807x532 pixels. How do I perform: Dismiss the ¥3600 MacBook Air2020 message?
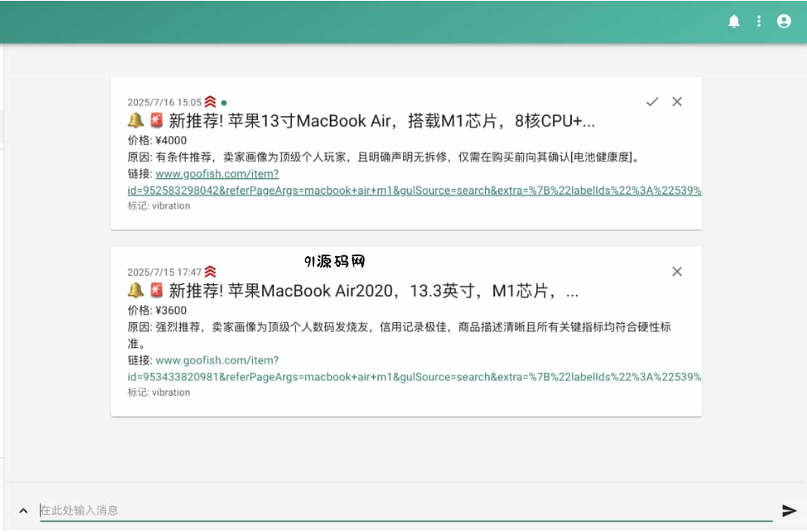[676, 272]
